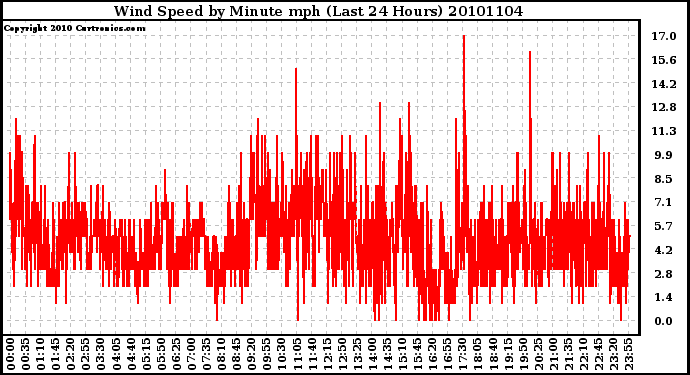Viewport: 690px width, 375px height.
Task: Click the 9.9 y-axis label
Action: (664, 155)
